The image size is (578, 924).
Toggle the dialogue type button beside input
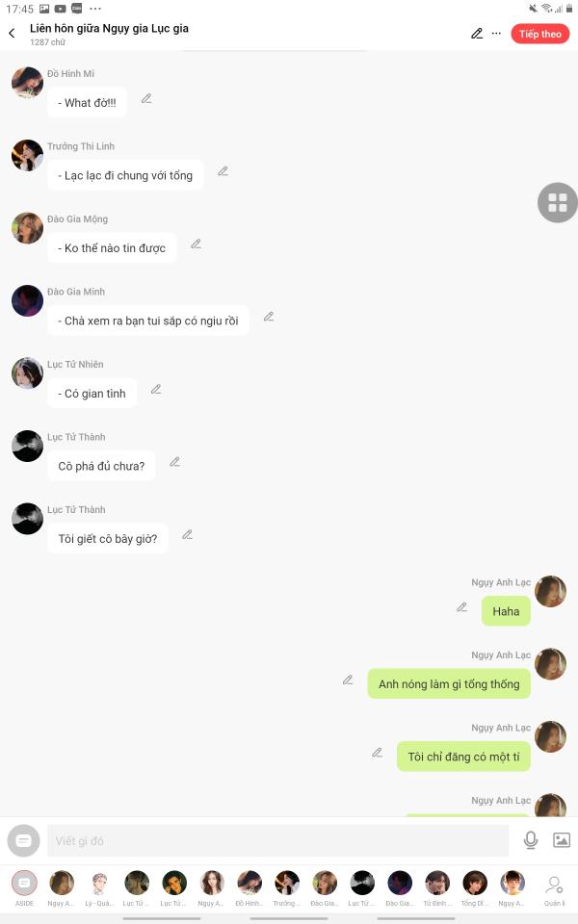pyautogui.click(x=23, y=841)
